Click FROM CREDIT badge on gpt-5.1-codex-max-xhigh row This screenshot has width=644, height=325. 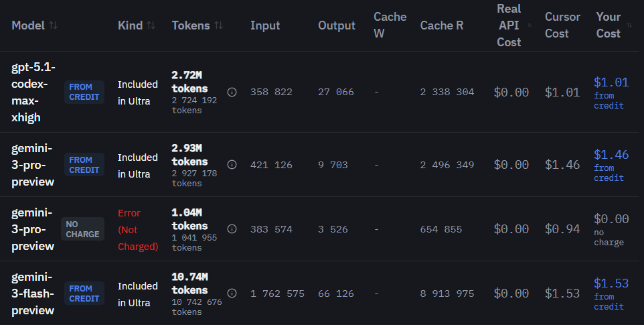tap(84, 92)
